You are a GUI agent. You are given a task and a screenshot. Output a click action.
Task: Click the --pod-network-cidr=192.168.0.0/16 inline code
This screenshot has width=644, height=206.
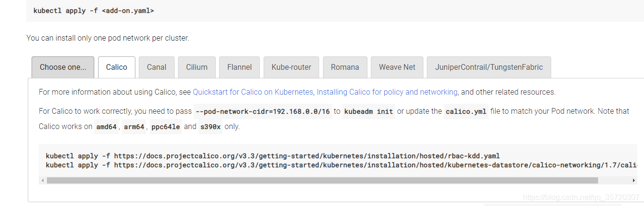pyautogui.click(x=263, y=111)
